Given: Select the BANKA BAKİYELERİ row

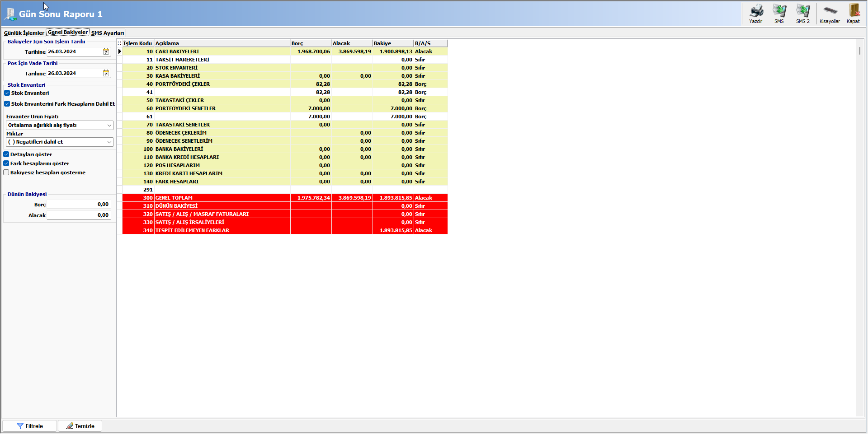Looking at the screenshot, I should tap(285, 149).
